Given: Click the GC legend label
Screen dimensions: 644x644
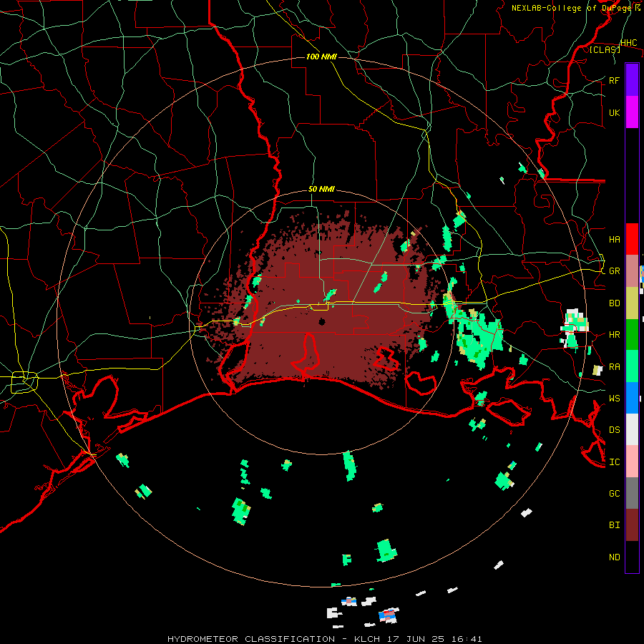Looking at the screenshot, I should pyautogui.click(x=615, y=493).
